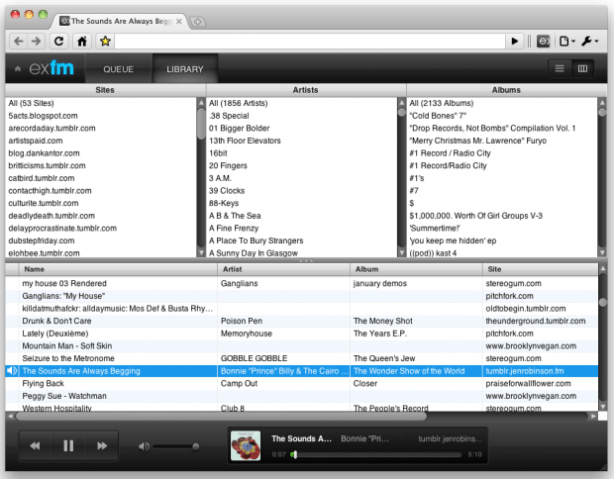Open the Queue tab
Screen dimensions: 614x479
pyautogui.click(x=118, y=69)
